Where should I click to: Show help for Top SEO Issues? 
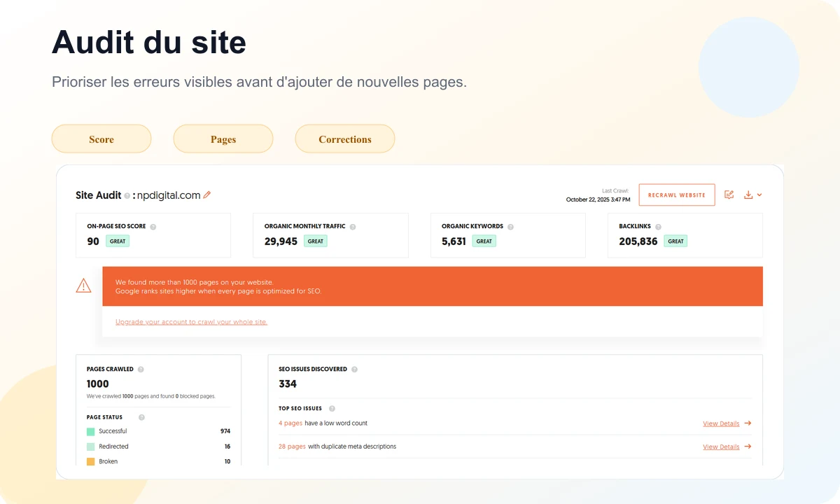click(332, 409)
